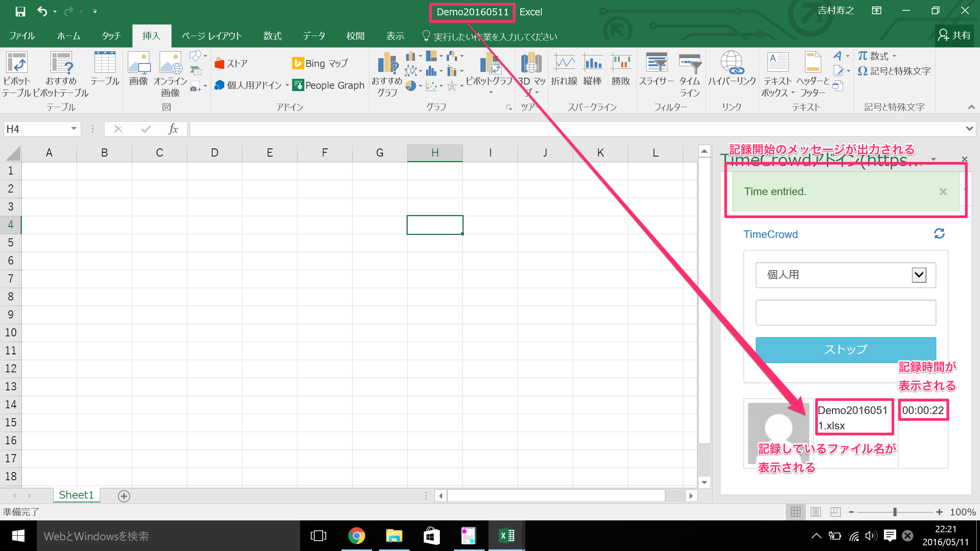
Task: Insert a picture from file
Action: (x=139, y=69)
